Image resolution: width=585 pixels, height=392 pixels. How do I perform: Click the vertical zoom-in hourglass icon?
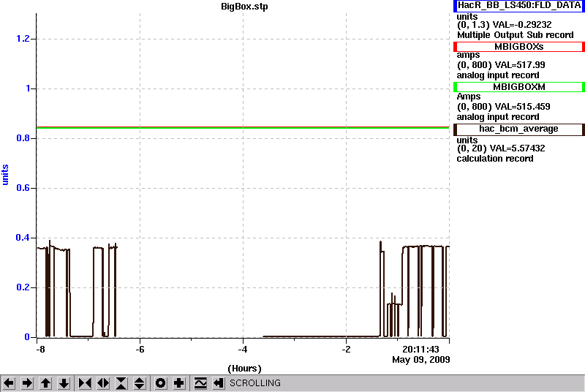pos(121,383)
